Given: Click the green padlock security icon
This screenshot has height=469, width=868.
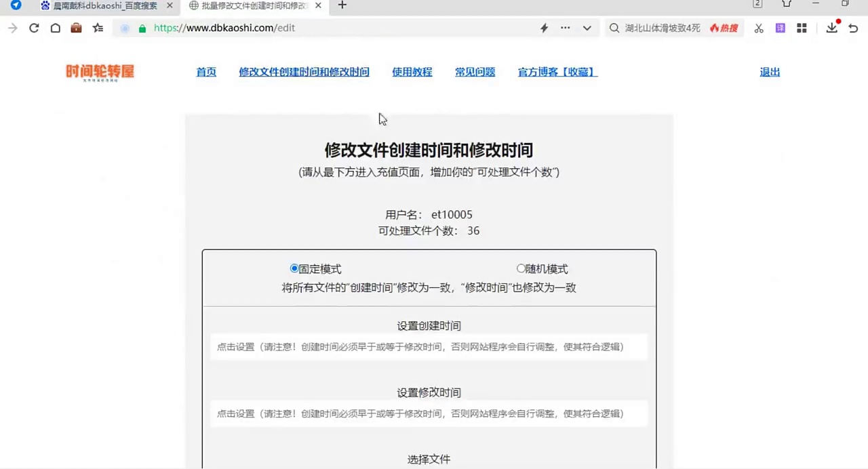Looking at the screenshot, I should (142, 28).
